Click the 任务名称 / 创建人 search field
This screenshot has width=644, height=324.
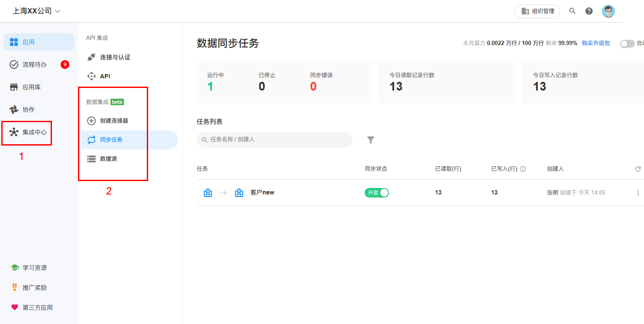point(277,140)
